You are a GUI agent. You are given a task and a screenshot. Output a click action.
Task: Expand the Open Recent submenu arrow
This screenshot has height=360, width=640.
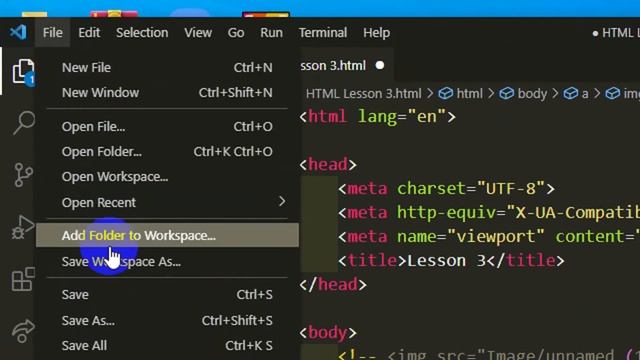(282, 202)
